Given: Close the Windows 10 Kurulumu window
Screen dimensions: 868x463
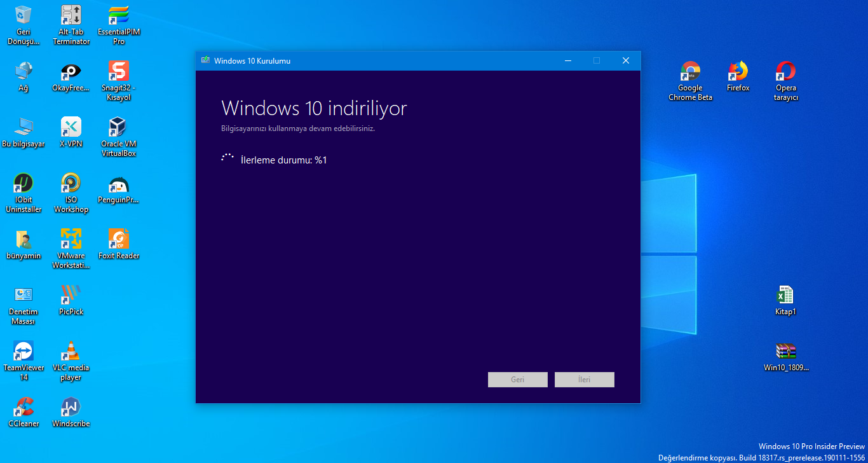Looking at the screenshot, I should click(626, 60).
